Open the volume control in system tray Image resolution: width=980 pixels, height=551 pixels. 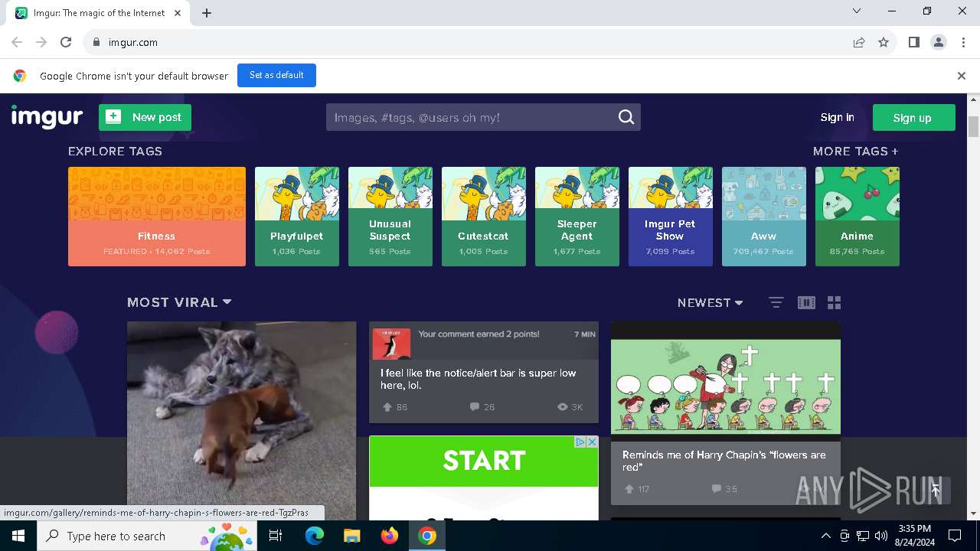pos(881,536)
